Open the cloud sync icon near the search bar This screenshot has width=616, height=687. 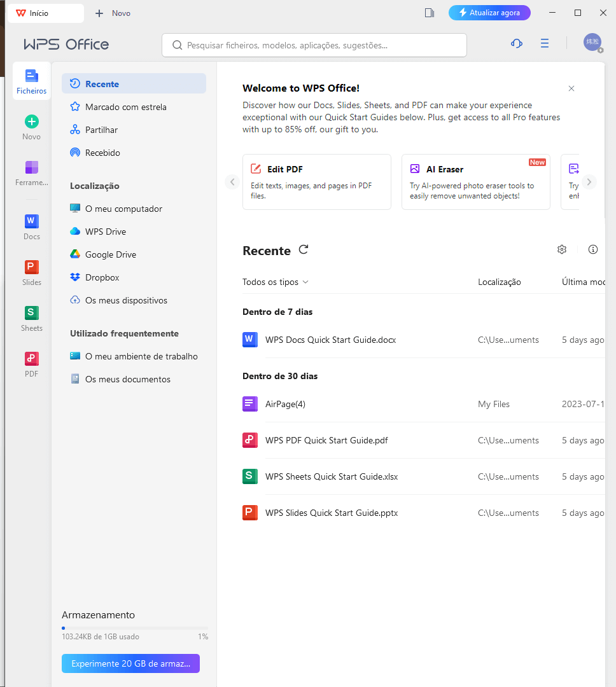tap(516, 43)
